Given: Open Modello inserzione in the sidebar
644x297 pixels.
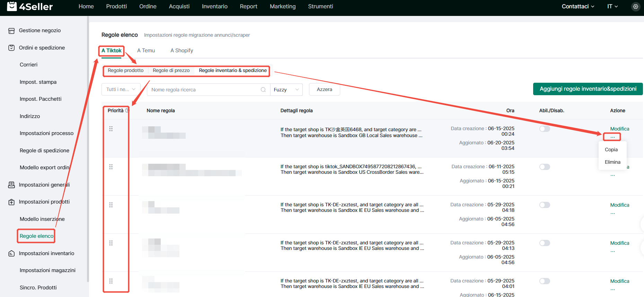Looking at the screenshot, I should [42, 219].
